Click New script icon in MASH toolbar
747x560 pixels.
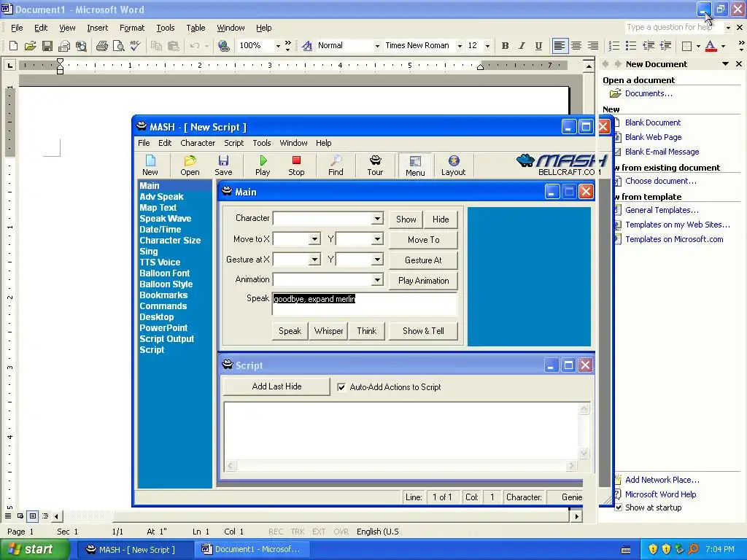[x=150, y=166]
